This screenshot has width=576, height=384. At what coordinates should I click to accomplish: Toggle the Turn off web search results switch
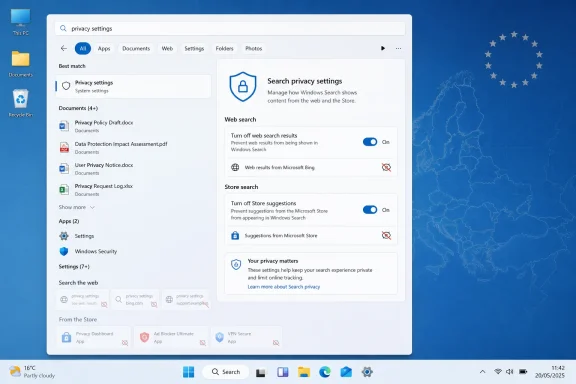tap(370, 142)
